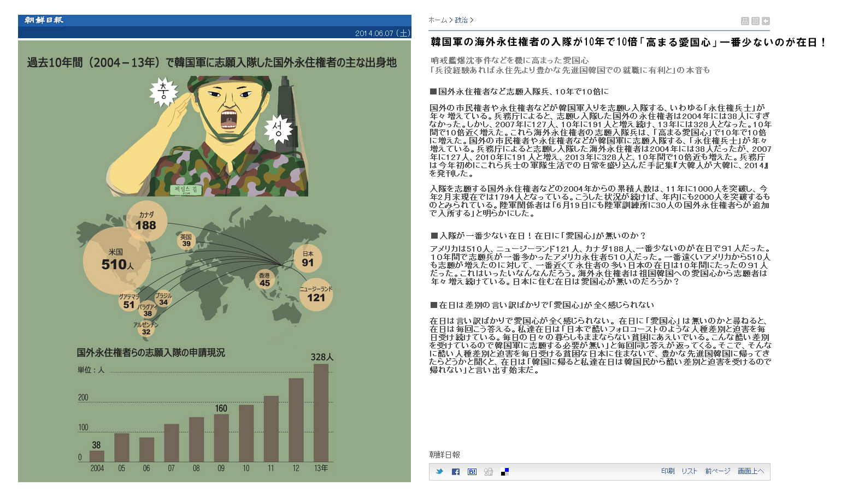Click the back arrow icon above the headline
This screenshot has width=841, height=504.
[x=766, y=21]
